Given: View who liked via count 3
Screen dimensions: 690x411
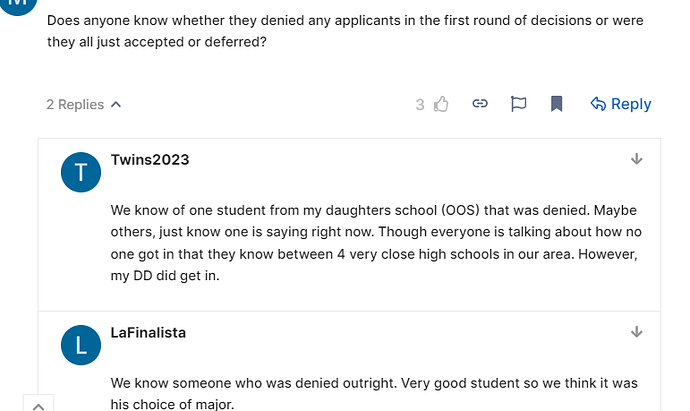Looking at the screenshot, I should 420,104.
